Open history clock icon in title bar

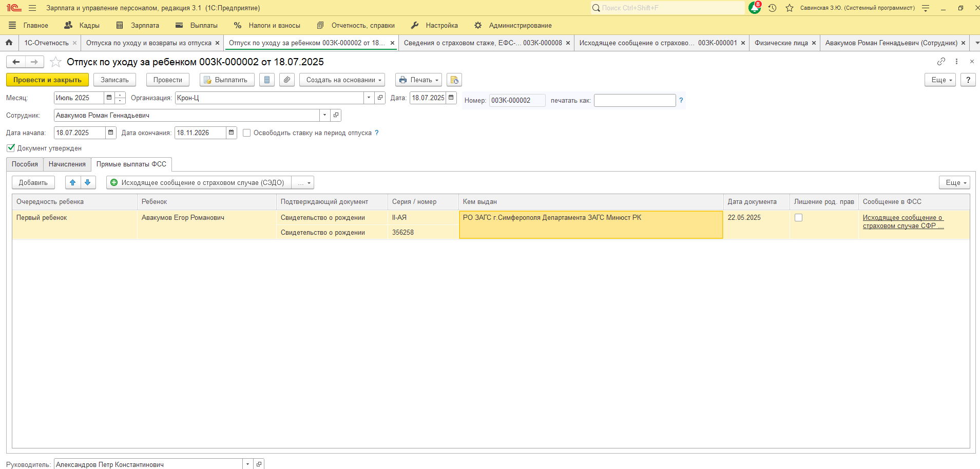[x=772, y=8]
